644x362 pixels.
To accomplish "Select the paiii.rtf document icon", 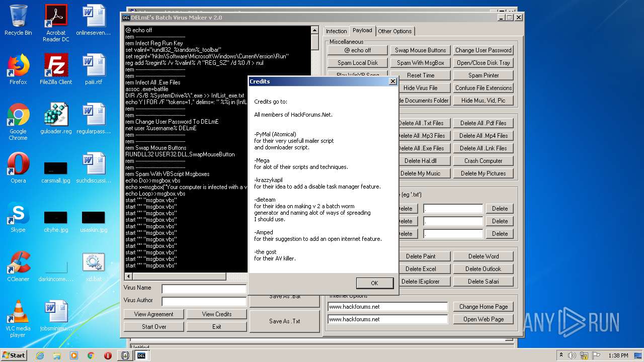I will (94, 69).
